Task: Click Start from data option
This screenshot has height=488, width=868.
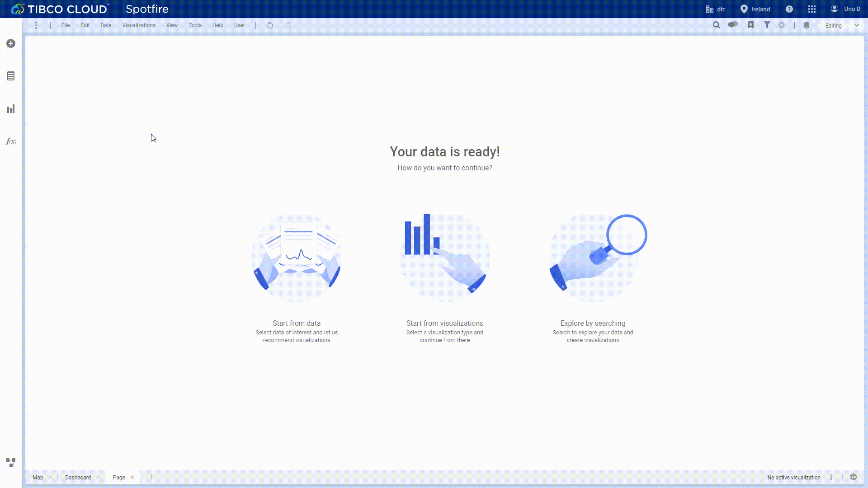Action: click(x=296, y=276)
